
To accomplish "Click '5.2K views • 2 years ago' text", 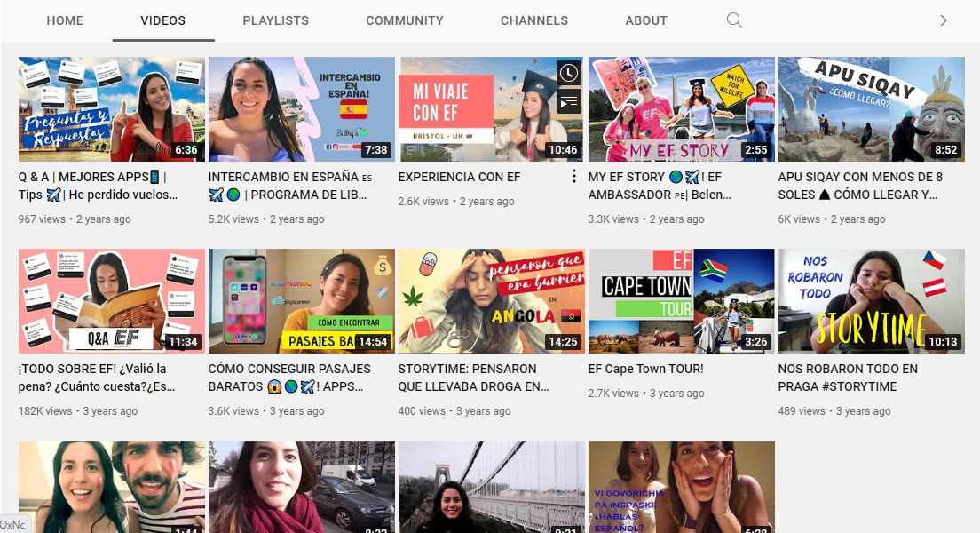I will coord(266,219).
